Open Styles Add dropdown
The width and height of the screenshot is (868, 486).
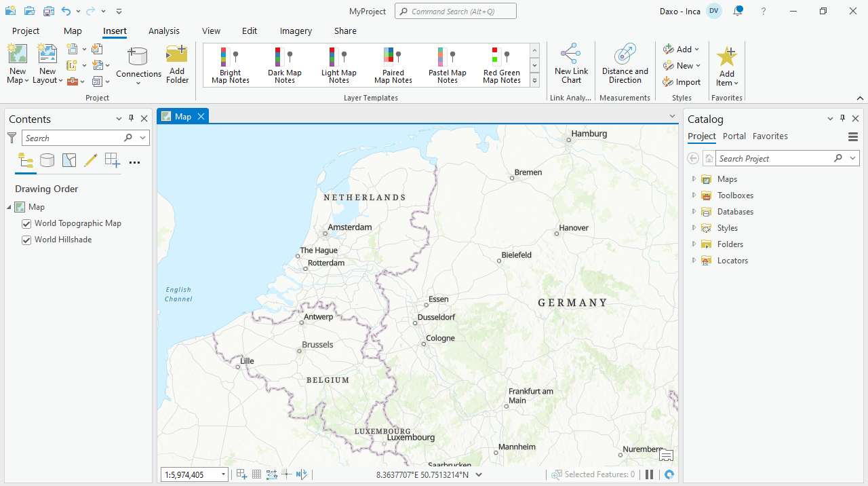(682, 49)
